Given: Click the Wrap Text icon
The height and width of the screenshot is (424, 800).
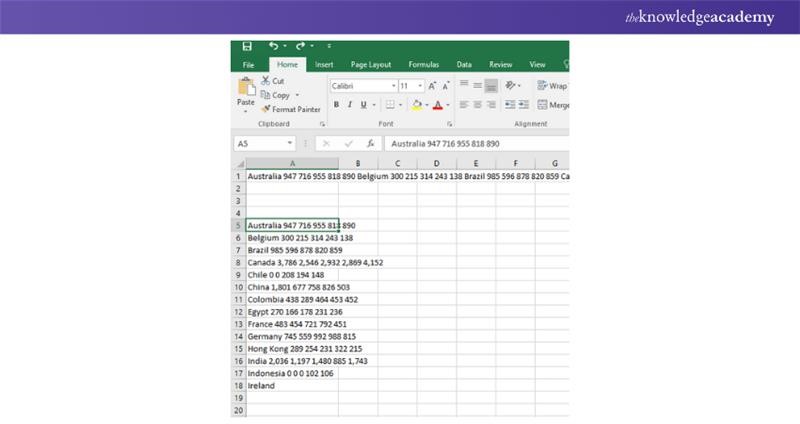Looking at the screenshot, I should click(x=551, y=86).
